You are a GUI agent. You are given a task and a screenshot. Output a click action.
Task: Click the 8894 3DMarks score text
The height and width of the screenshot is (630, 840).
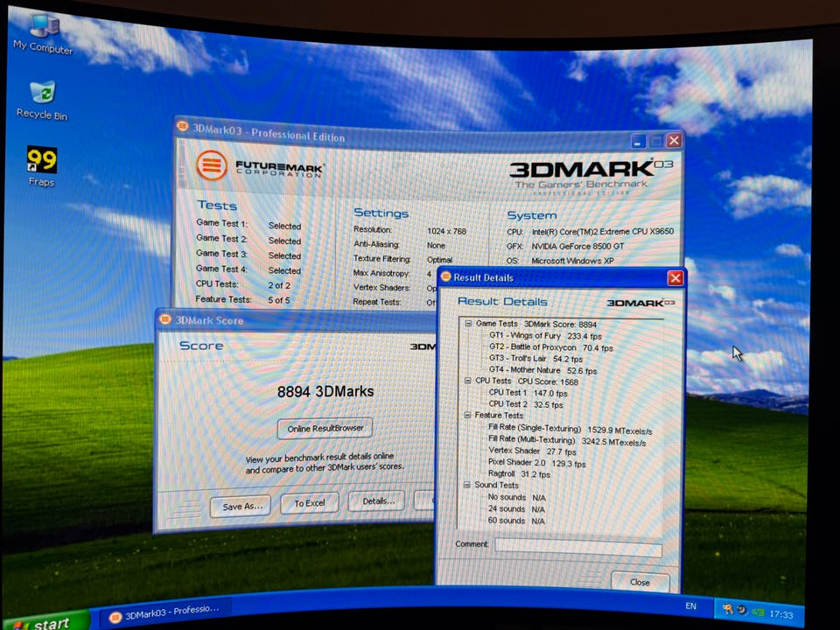click(325, 392)
